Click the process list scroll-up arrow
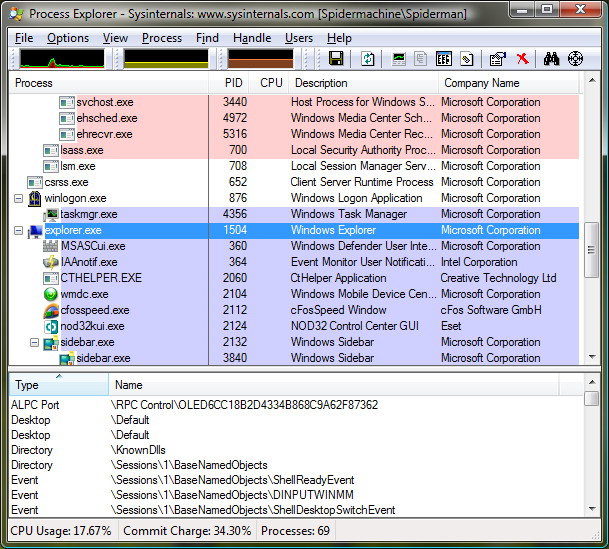 (592, 80)
